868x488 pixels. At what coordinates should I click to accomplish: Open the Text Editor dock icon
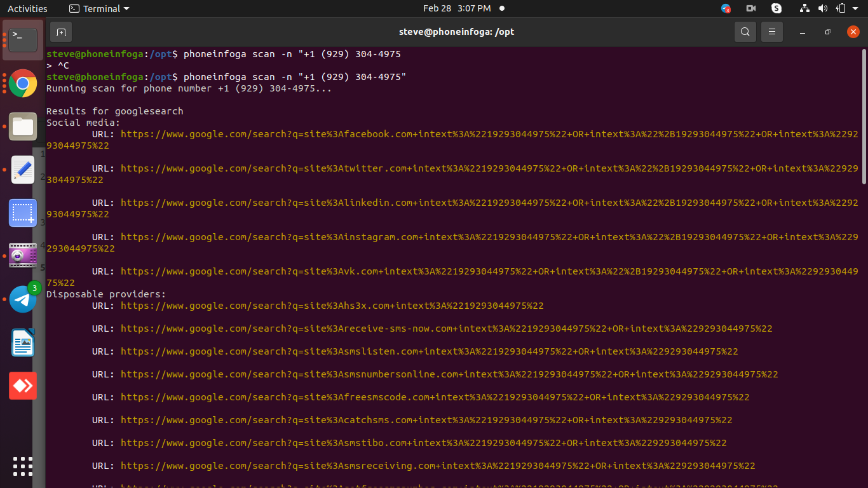pyautogui.click(x=23, y=170)
